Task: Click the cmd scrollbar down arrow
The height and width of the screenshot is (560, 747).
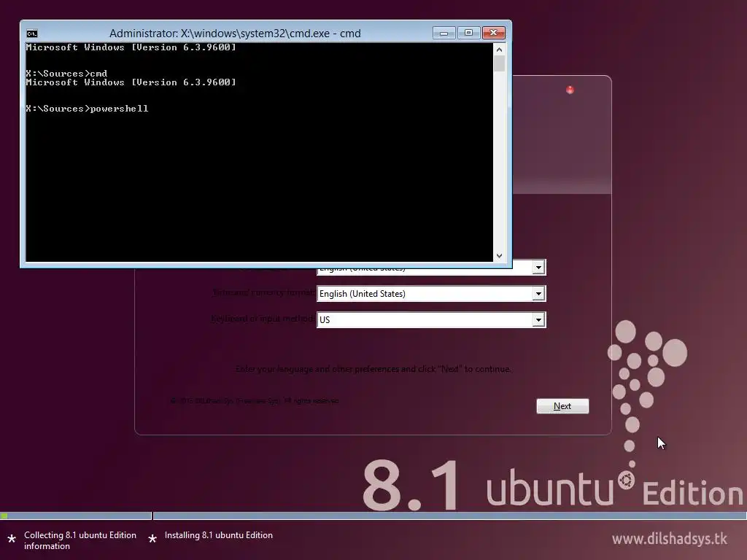Action: 499,256
